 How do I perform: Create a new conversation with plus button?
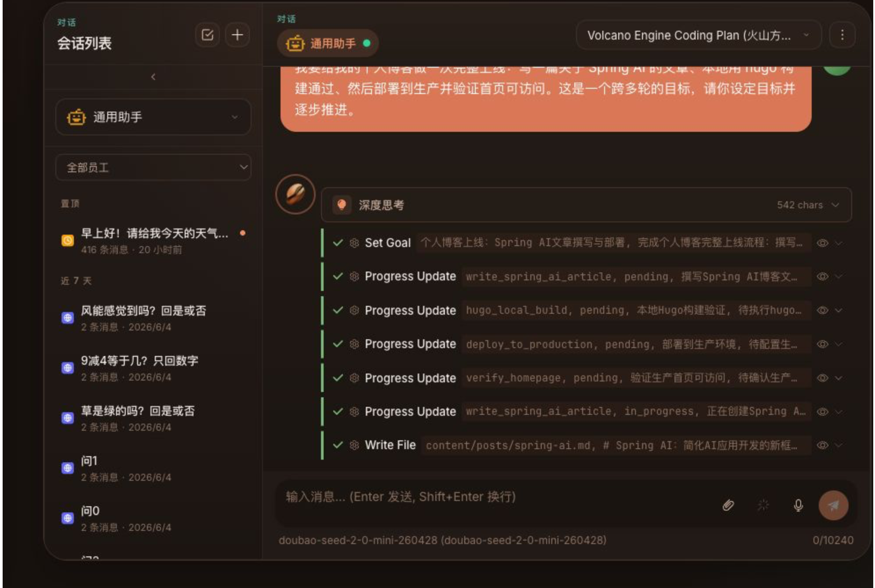point(237,35)
